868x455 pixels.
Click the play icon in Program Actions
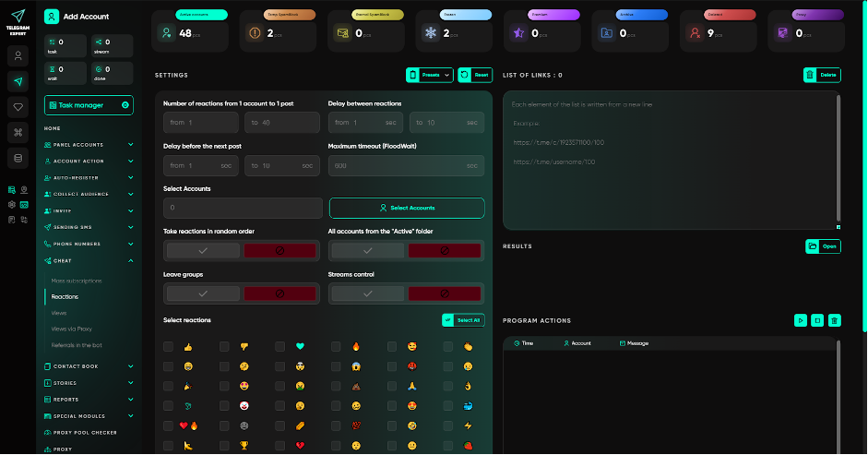800,320
